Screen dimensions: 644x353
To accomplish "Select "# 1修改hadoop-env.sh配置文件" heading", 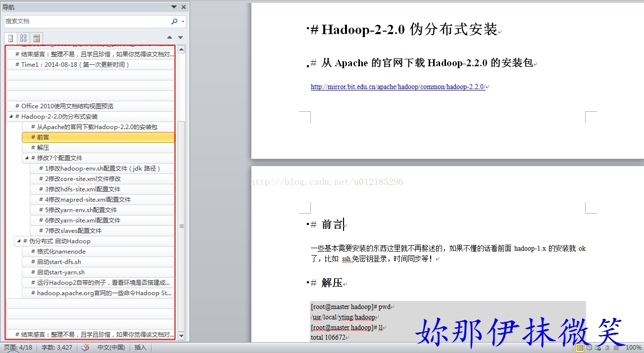I will click(x=102, y=169).
